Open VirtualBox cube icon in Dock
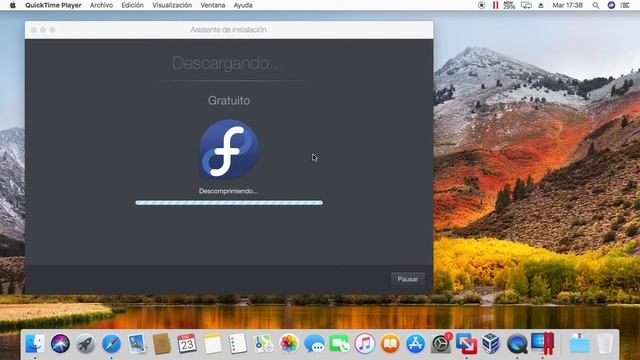The height and width of the screenshot is (360, 640). (491, 343)
